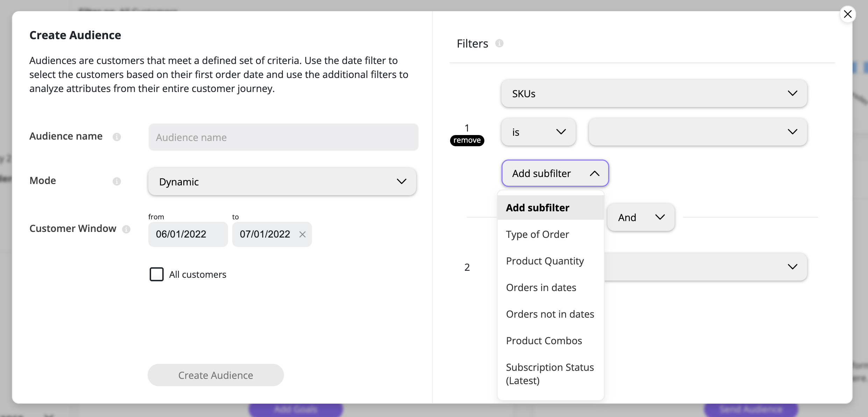868x417 pixels.
Task: Select Type of Order subfilter option
Action: click(537, 234)
